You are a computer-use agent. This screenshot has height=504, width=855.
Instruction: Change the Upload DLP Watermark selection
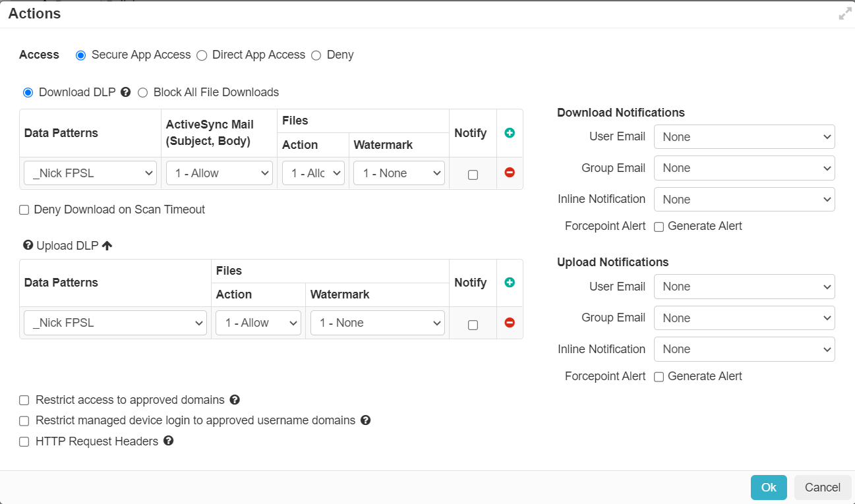coord(377,323)
